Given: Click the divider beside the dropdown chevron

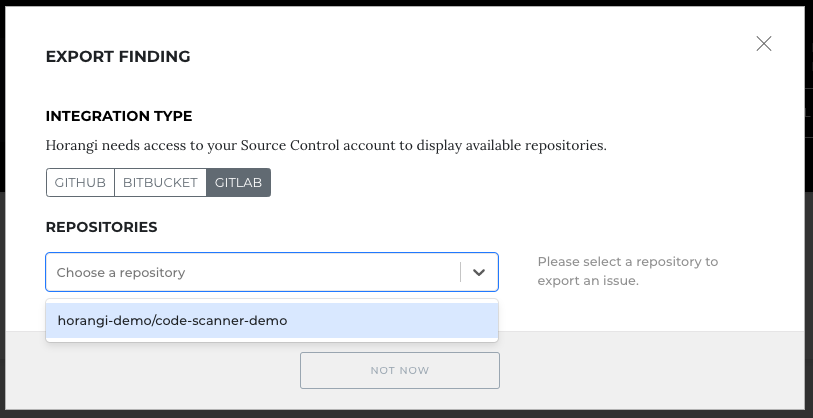Looking at the screenshot, I should pyautogui.click(x=460, y=272).
